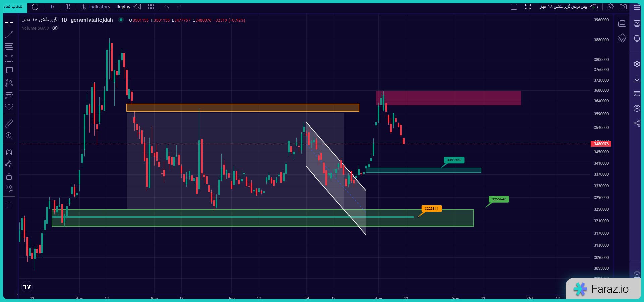This screenshot has width=644, height=302.
Task: Click the square layout icon in top bar
Action: pos(514,7)
